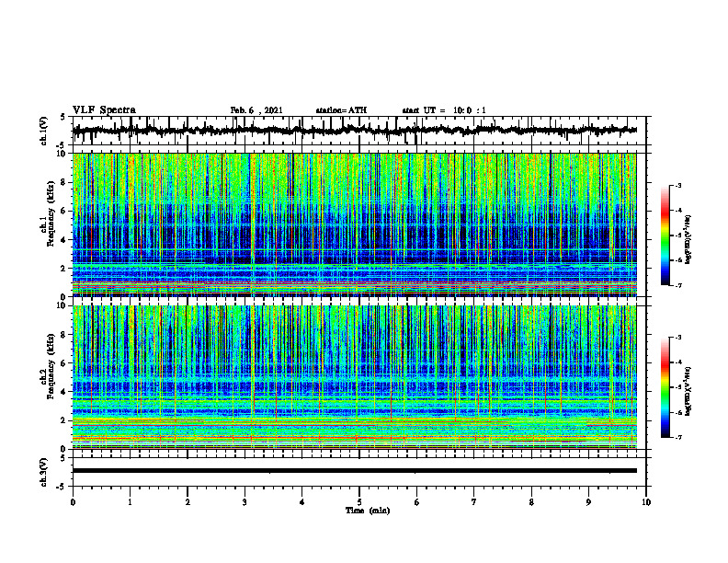Click the "Time (min)" x-axis label

pos(368,511)
